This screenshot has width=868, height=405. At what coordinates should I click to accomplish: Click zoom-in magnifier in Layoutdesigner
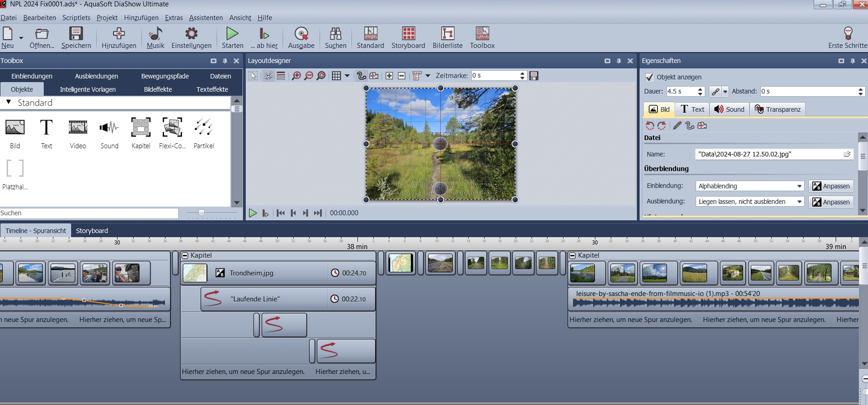point(296,76)
